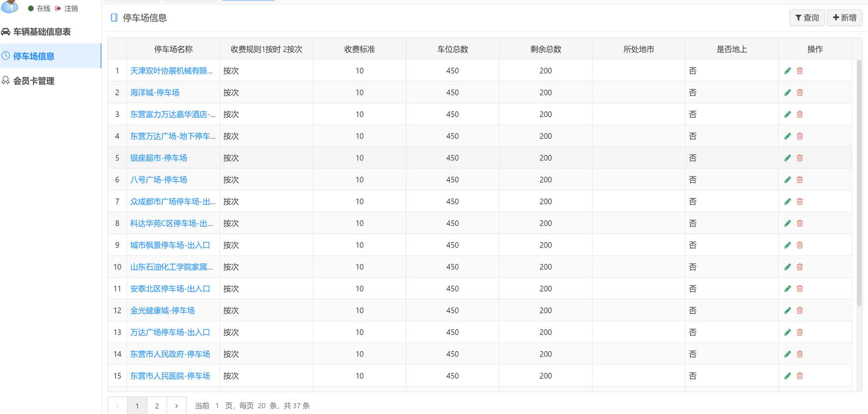Delete the 金光健康城-停车场 entry via trash icon
This screenshot has height=414, width=868.
coord(799,311)
